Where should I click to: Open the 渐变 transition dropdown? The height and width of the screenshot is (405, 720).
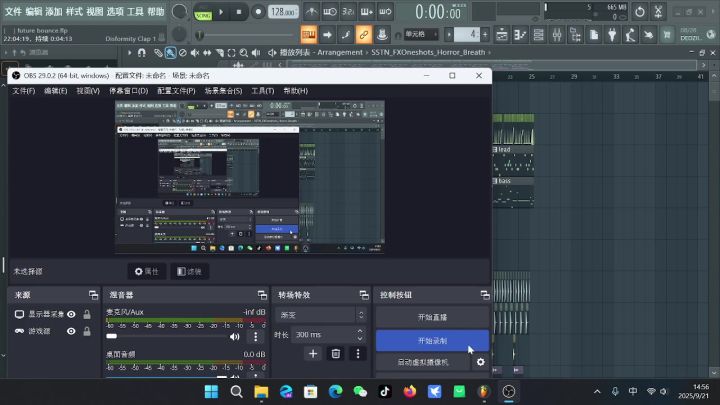pos(321,315)
